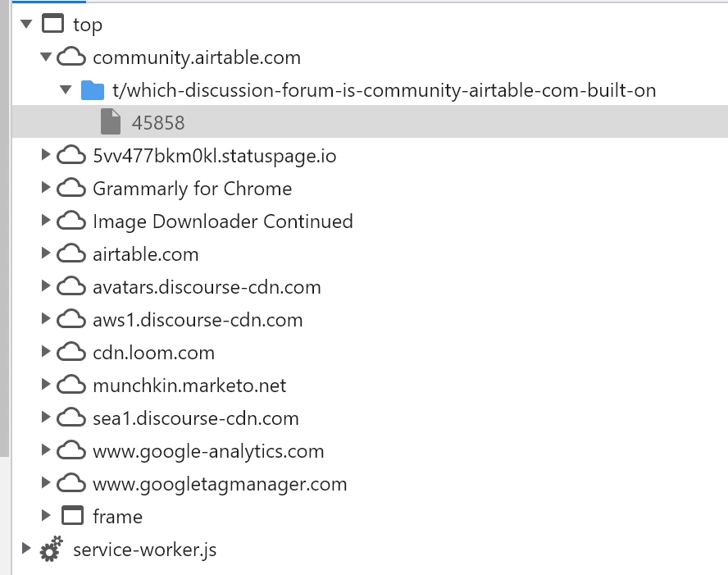Image resolution: width=728 pixels, height=575 pixels.
Task: Expand the www.google-analytics.com node
Action: (x=46, y=450)
